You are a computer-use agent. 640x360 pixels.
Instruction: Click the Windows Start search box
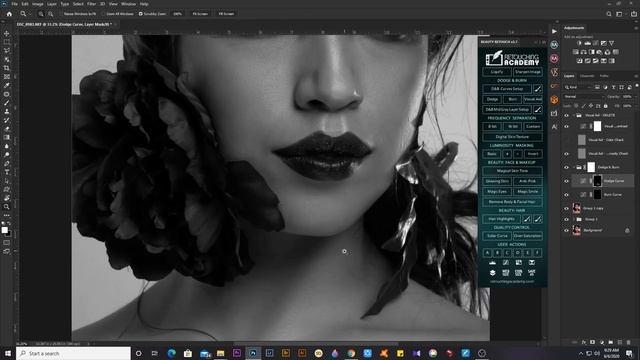point(73,353)
